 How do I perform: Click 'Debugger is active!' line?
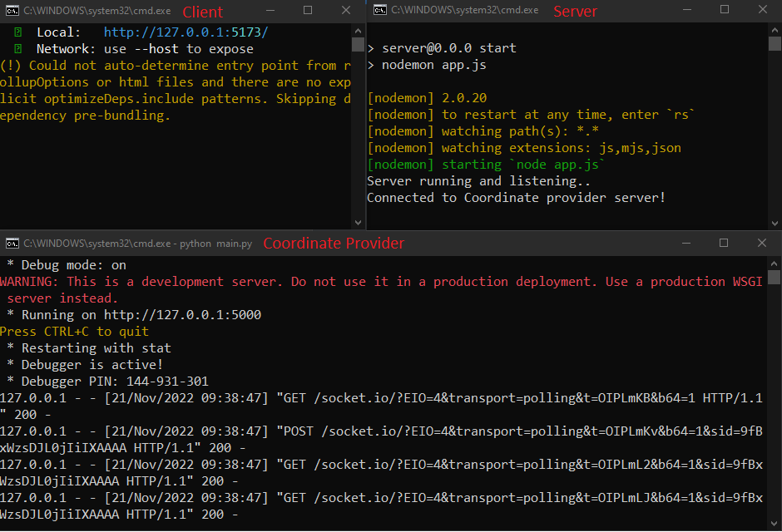tap(86, 365)
